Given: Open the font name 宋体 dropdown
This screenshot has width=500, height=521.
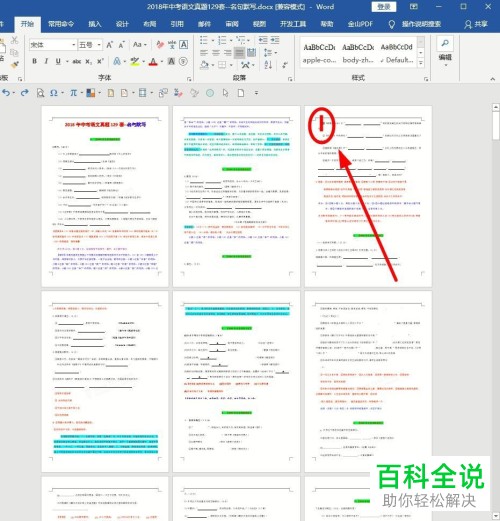Looking at the screenshot, I should (74, 45).
